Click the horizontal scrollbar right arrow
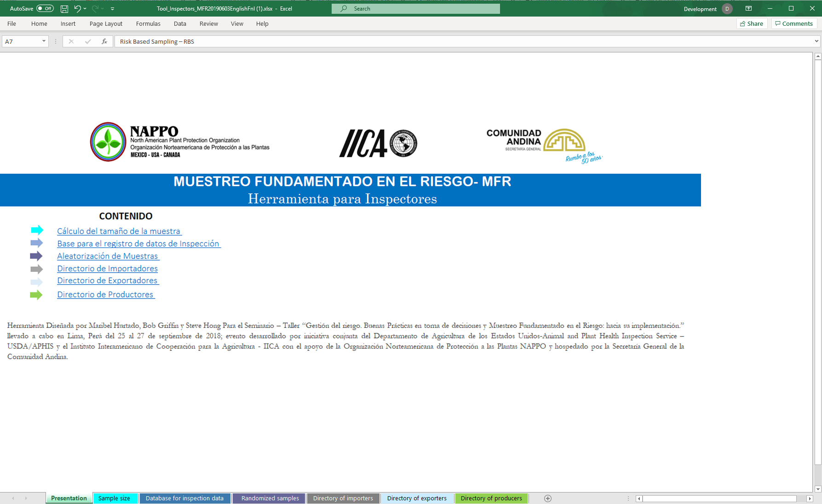 (810, 498)
